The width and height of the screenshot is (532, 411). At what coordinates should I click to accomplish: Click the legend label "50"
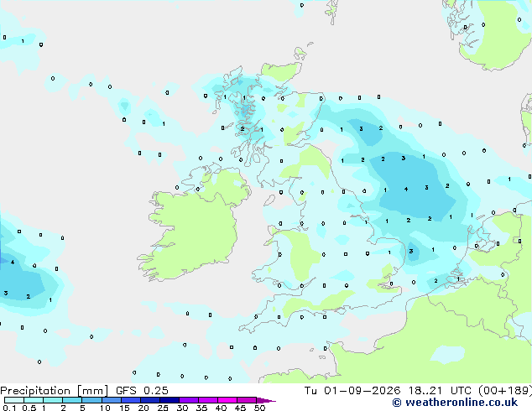(x=259, y=408)
